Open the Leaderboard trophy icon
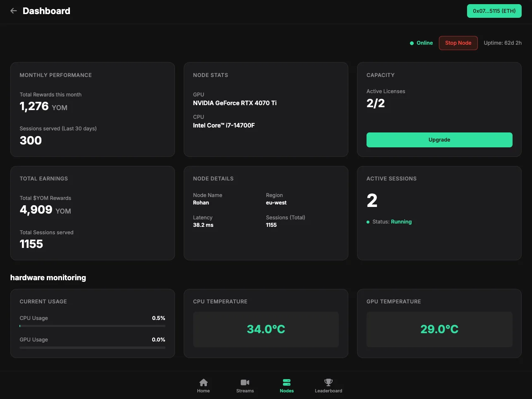 328,382
